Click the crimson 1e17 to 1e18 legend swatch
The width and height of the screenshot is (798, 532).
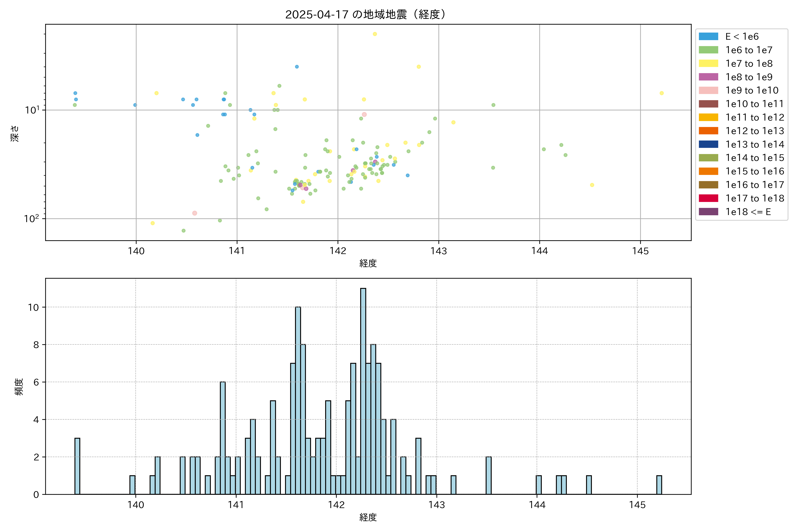(708, 198)
